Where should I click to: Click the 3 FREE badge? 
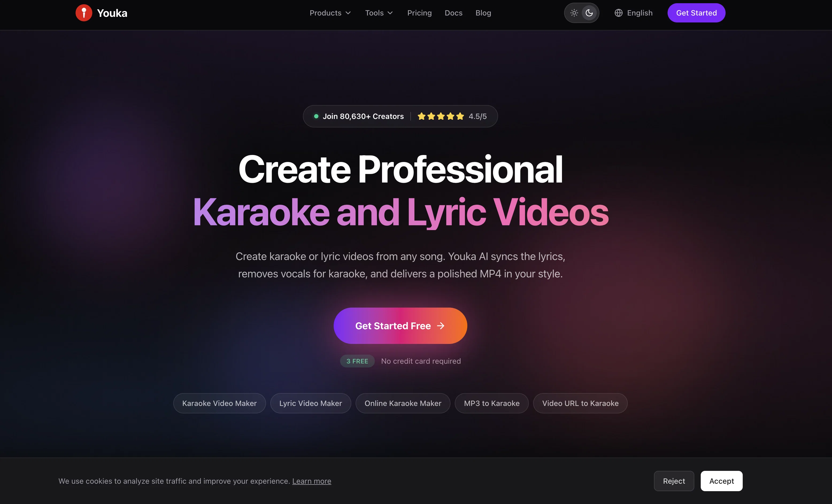click(357, 361)
